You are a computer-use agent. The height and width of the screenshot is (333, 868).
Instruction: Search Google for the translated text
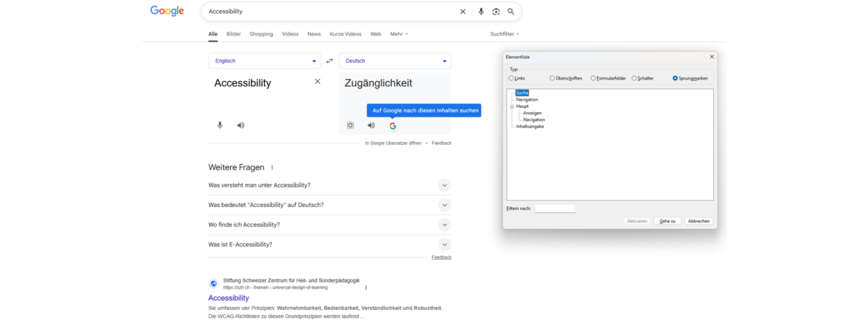point(393,126)
